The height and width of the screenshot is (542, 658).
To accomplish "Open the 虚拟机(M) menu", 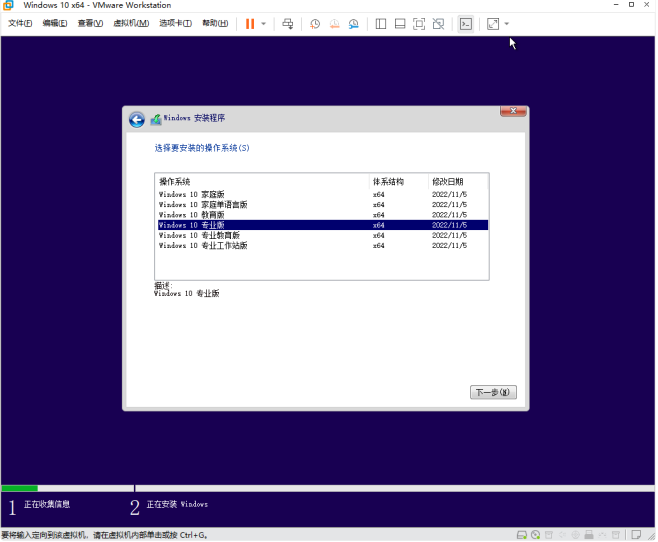I will tap(131, 23).
